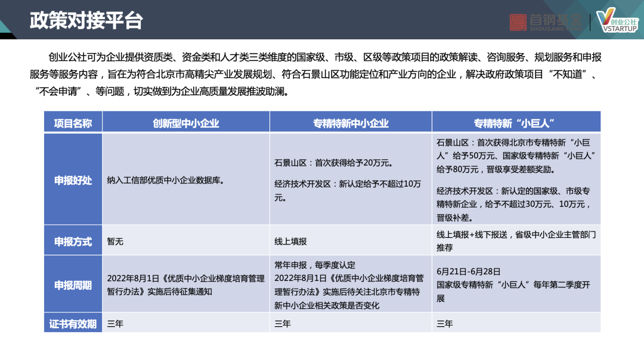Click the 申报方式 row label
Viewport: 644px width, 359px height.
pos(73,242)
